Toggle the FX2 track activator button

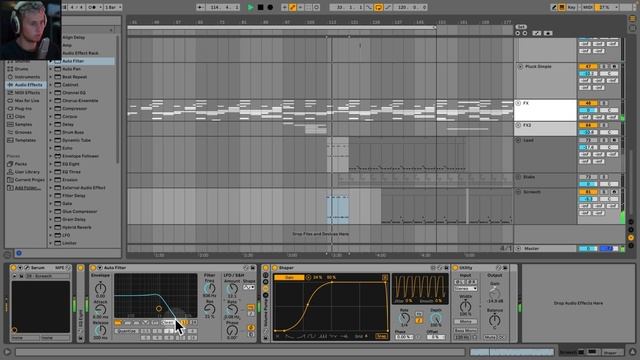588,125
